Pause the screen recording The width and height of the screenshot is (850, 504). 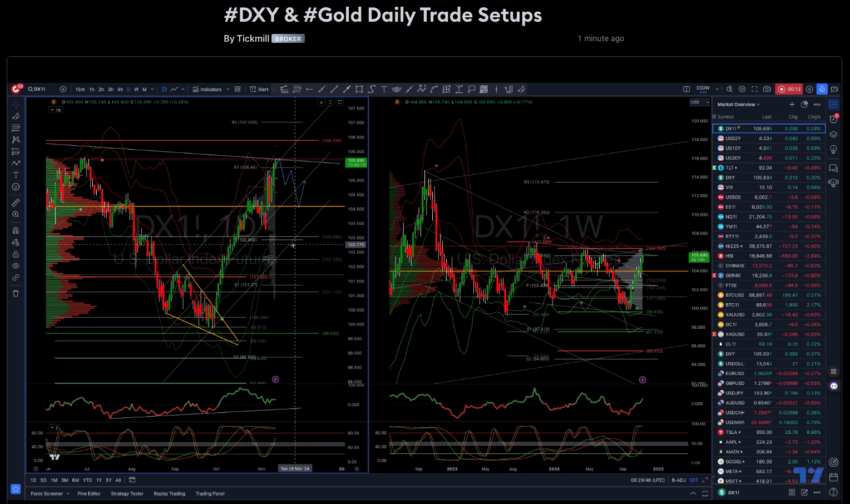click(x=809, y=89)
